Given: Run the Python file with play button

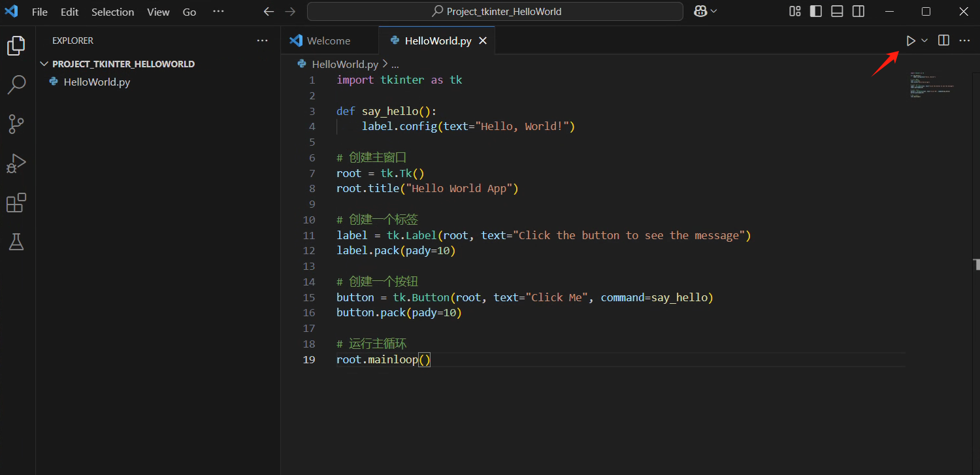Looking at the screenshot, I should click(x=911, y=41).
